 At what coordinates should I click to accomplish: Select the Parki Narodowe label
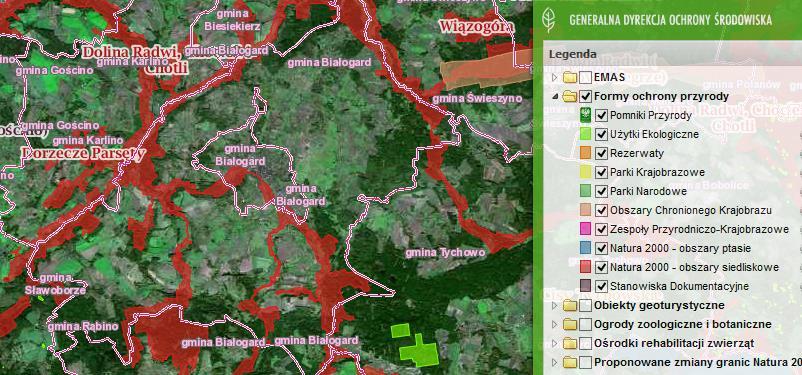pyautogui.click(x=648, y=191)
